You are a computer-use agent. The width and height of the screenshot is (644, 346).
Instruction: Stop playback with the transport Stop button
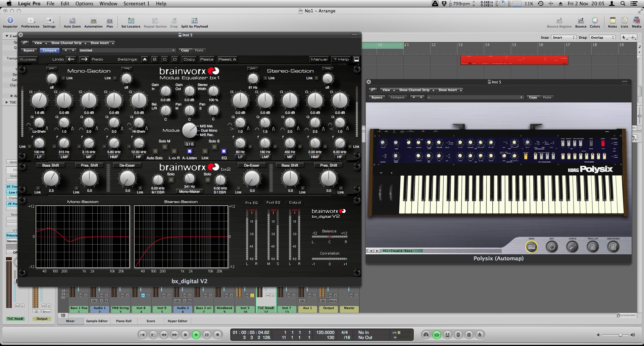pyautogui.click(x=185, y=335)
